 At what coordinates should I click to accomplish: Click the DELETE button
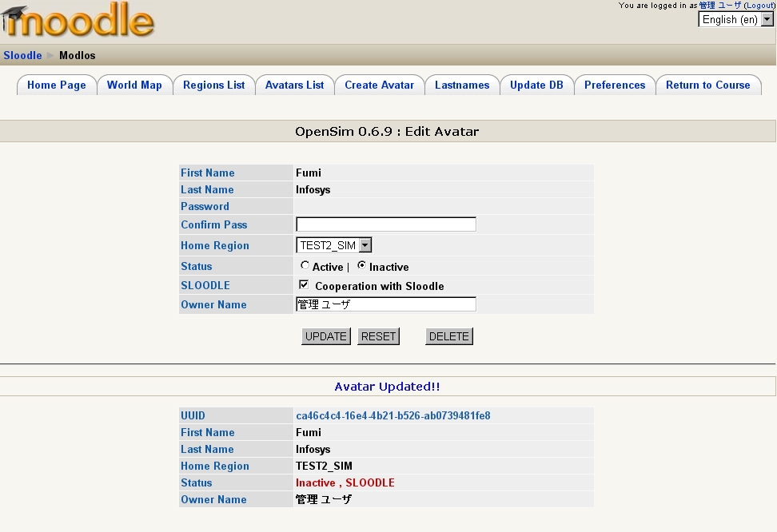click(448, 336)
